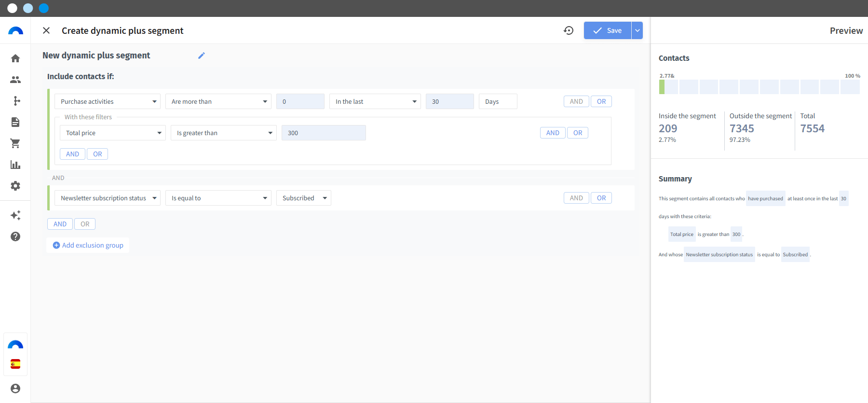Viewport: 868px width, 403px height.
Task: Click the edit segment name pencil icon
Action: [202, 56]
